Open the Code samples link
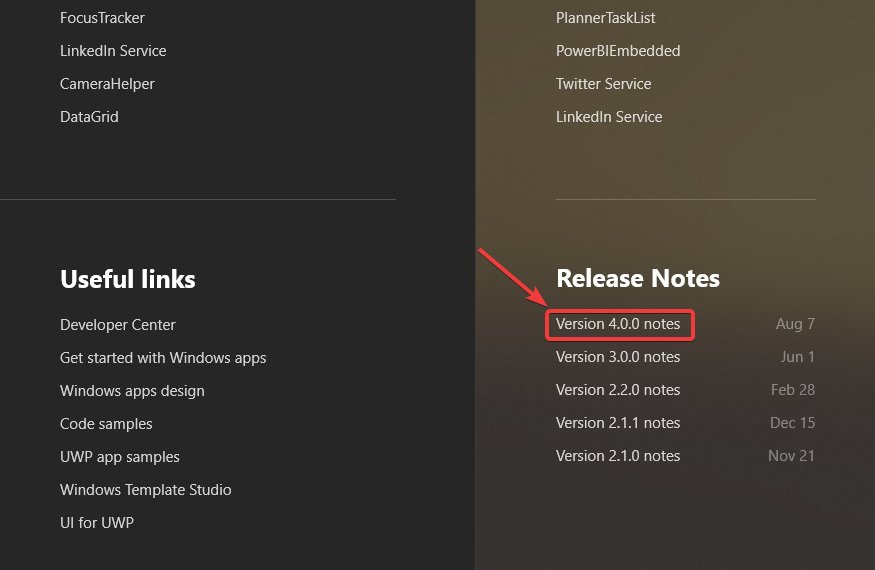The width and height of the screenshot is (875, 570). point(106,424)
